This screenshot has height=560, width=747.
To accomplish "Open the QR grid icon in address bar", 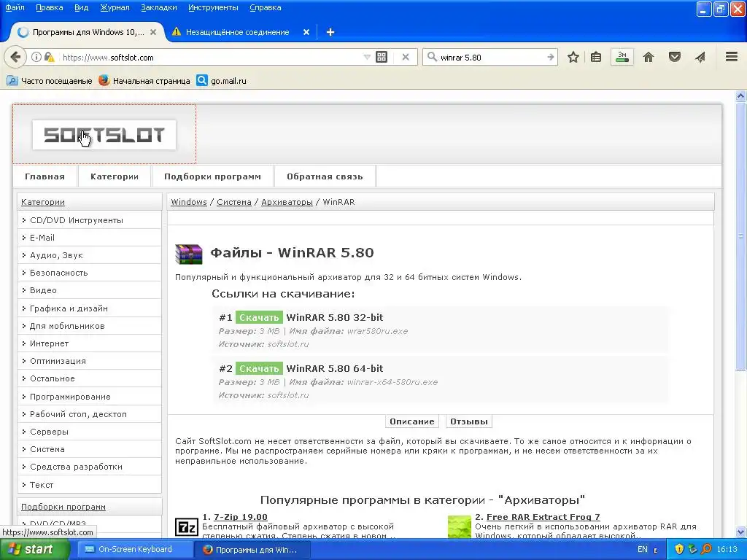I will click(382, 57).
